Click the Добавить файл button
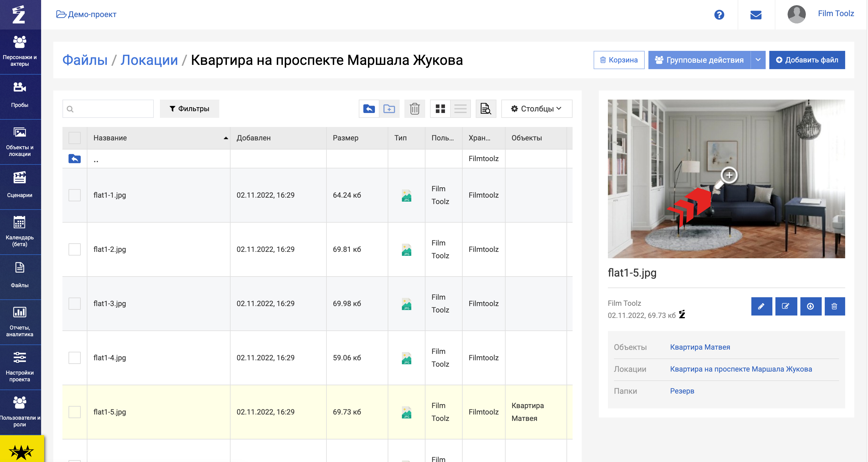Image resolution: width=868 pixels, height=462 pixels. point(807,60)
